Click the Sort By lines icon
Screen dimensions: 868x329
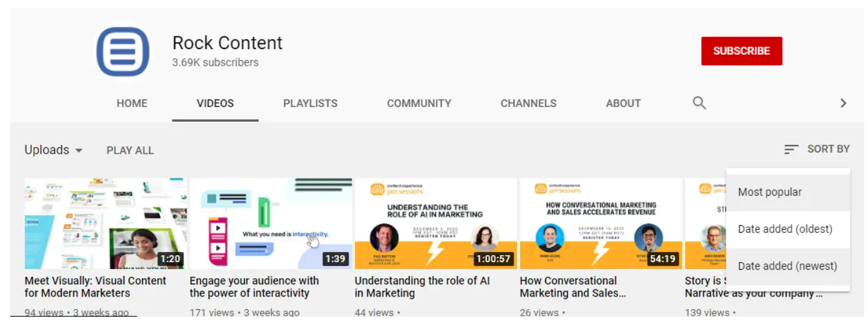coord(791,149)
